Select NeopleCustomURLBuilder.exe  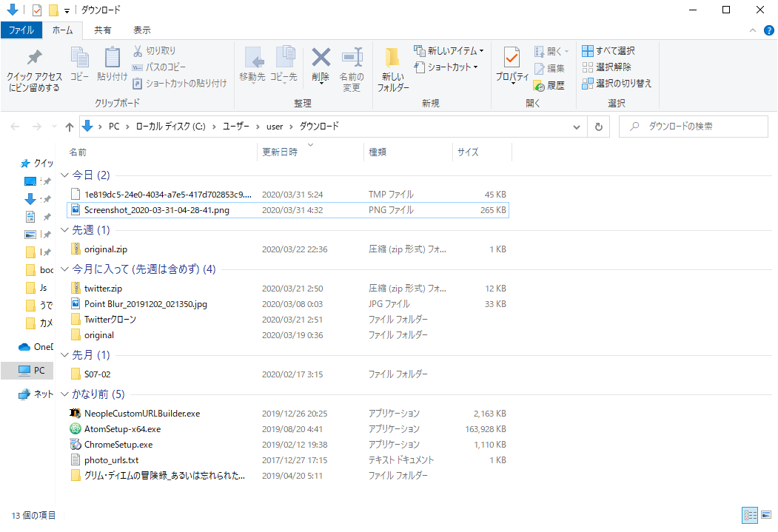point(288,414)
